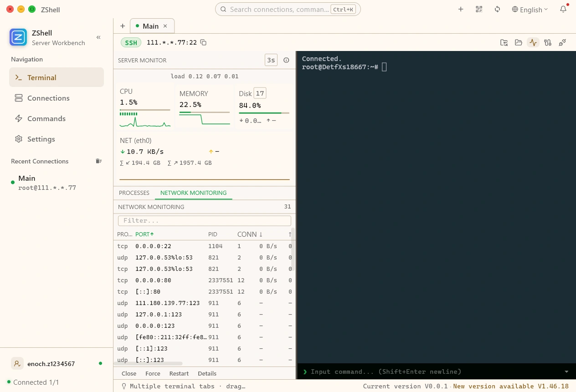Open the English language dropdown
The image size is (576, 392).
tap(530, 10)
